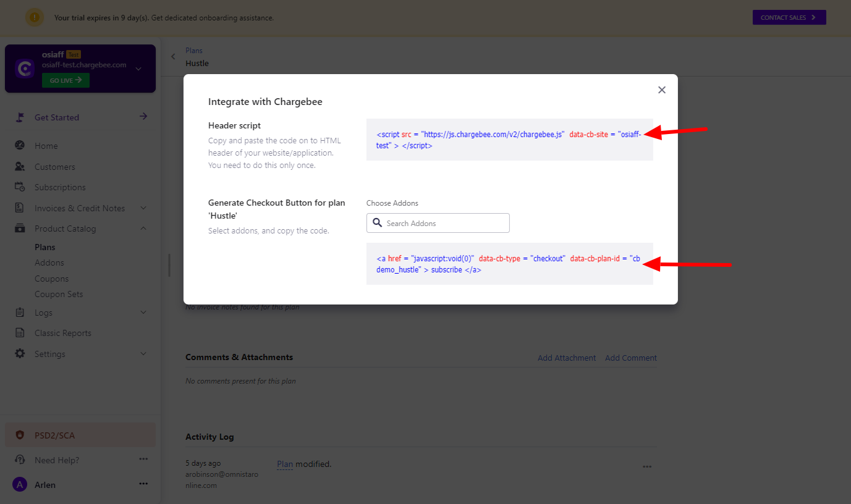The image size is (851, 504).
Task: Click the trial expiry warning icon
Action: [x=35, y=17]
